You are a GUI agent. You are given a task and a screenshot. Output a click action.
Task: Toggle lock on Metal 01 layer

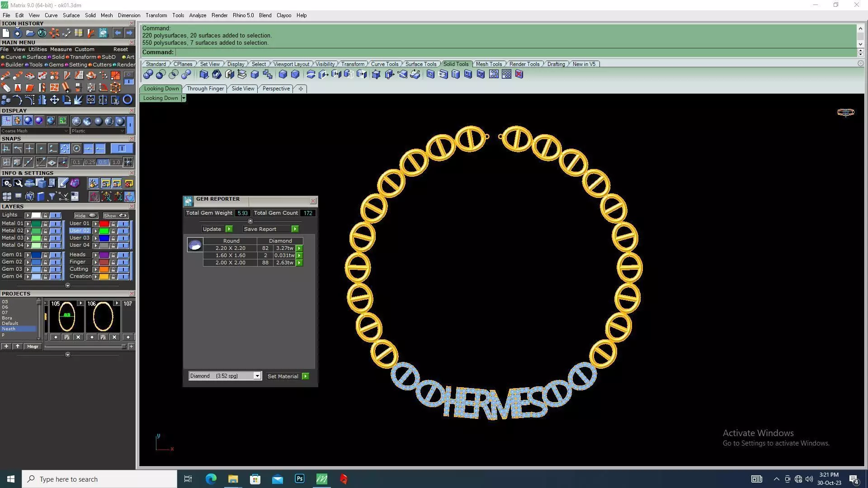(x=45, y=224)
